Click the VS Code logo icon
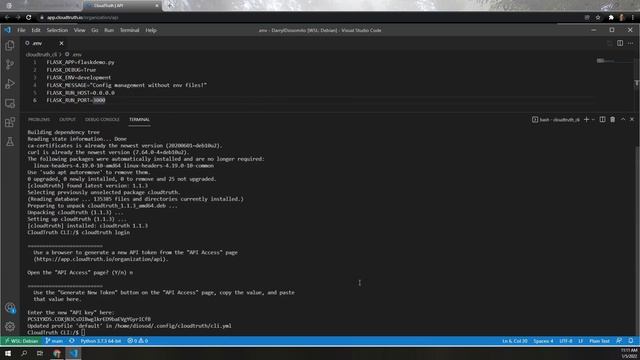Viewport: 640px width, 360px height. click(x=7, y=30)
